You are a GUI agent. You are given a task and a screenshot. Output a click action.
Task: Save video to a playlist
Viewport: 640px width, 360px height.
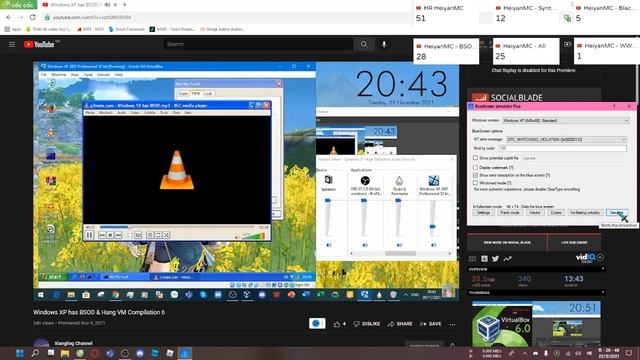click(x=430, y=324)
